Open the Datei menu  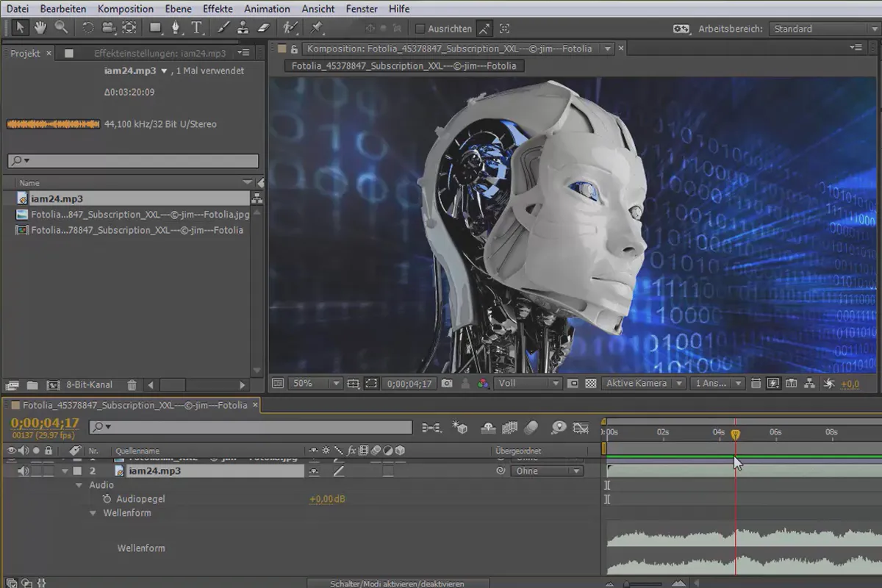18,9
